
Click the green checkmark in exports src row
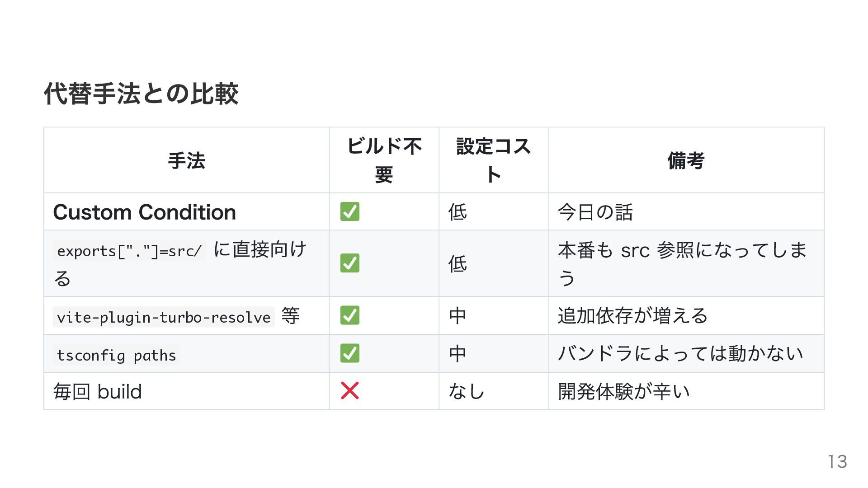(350, 263)
